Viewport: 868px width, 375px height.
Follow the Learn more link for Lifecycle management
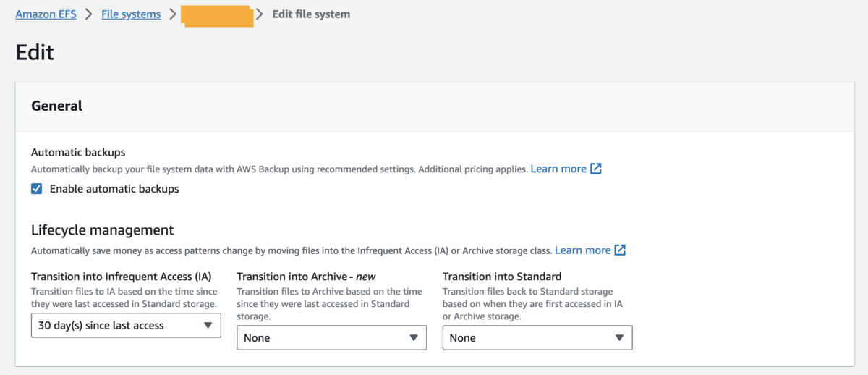point(582,250)
